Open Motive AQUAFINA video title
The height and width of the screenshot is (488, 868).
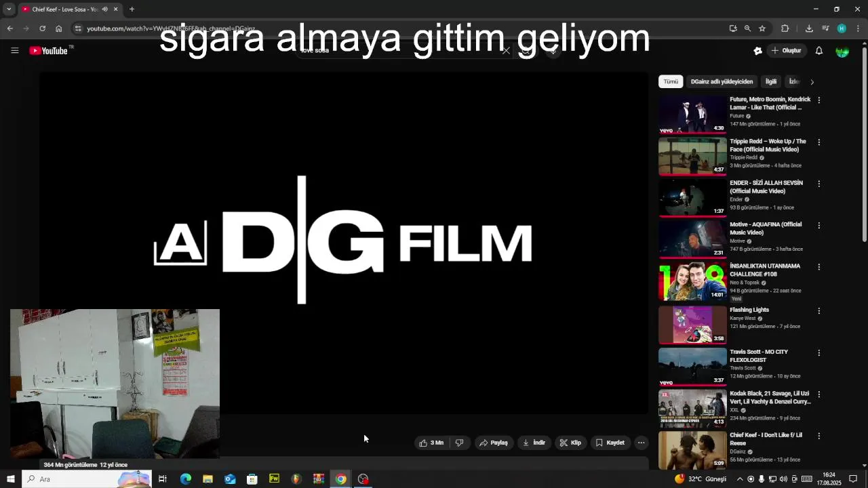click(766, 228)
